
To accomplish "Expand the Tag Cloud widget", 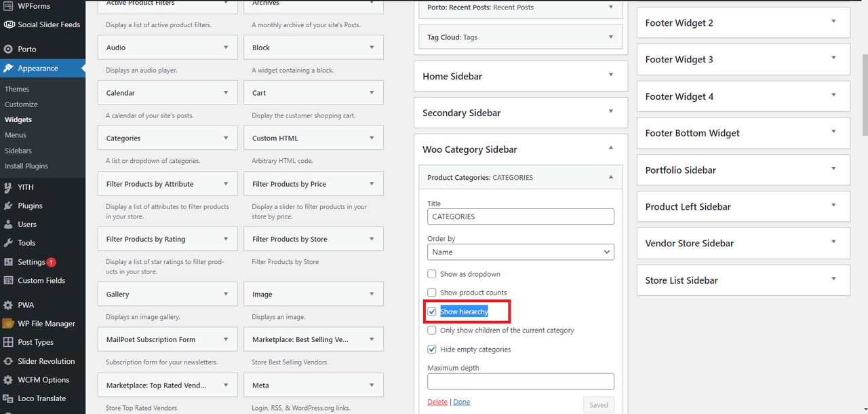I will [x=611, y=37].
